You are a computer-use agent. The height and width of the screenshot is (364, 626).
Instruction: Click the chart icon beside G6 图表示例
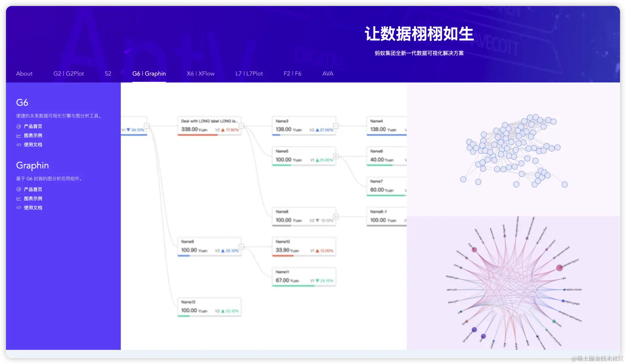click(19, 135)
